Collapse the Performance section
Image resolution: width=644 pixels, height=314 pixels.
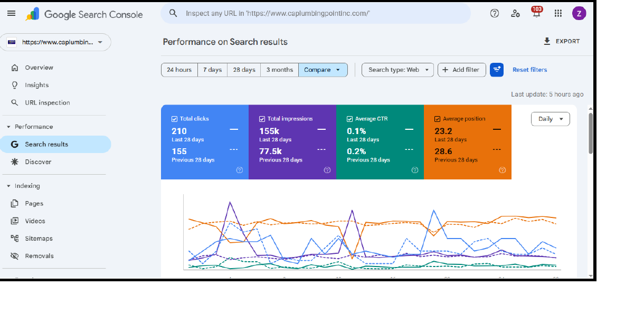click(x=8, y=127)
